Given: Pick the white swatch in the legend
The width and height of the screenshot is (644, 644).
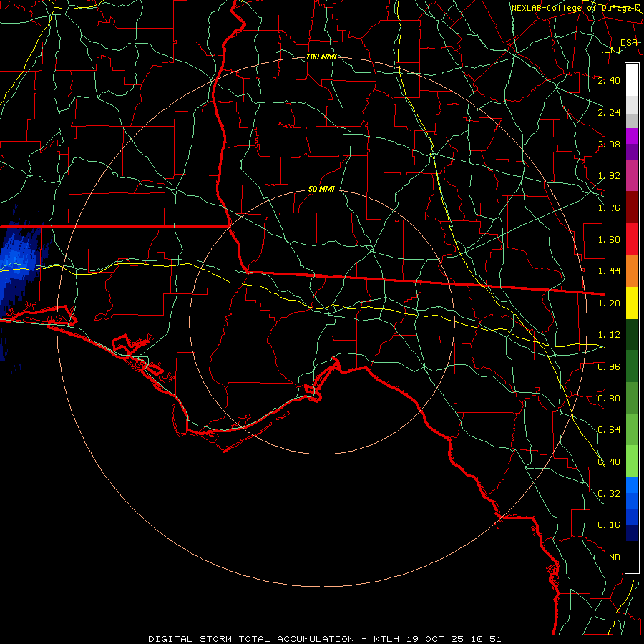Looking at the screenshot, I should (632, 80).
